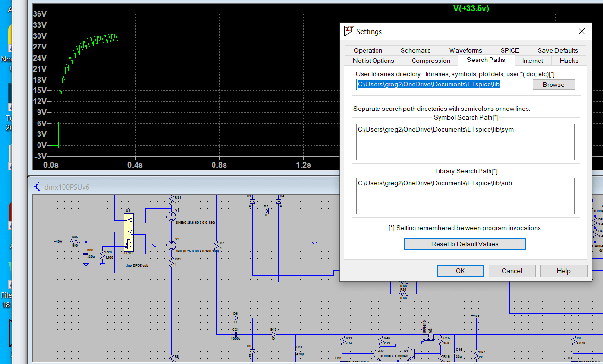Screen dimensions: 603x364
Task: Open the Internet tab
Action: click(x=532, y=61)
